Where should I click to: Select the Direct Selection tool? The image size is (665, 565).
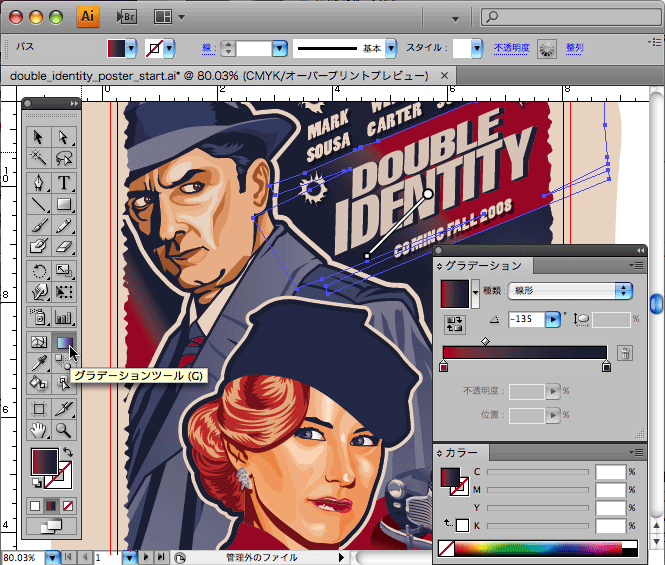(x=64, y=137)
